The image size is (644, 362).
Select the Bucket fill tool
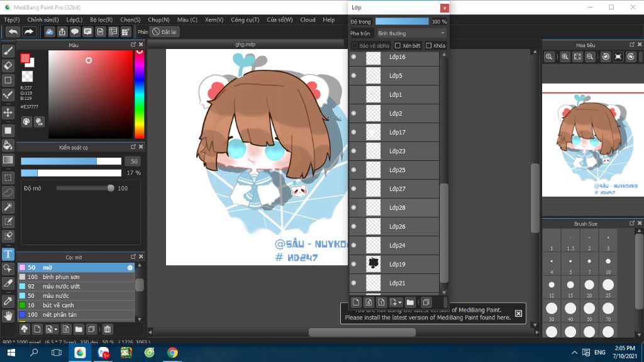(8, 145)
